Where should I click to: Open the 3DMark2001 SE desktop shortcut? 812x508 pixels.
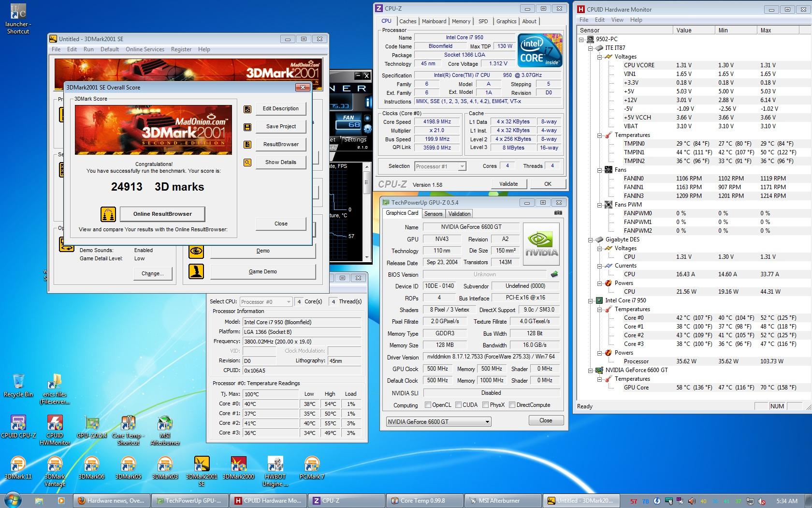click(202, 471)
